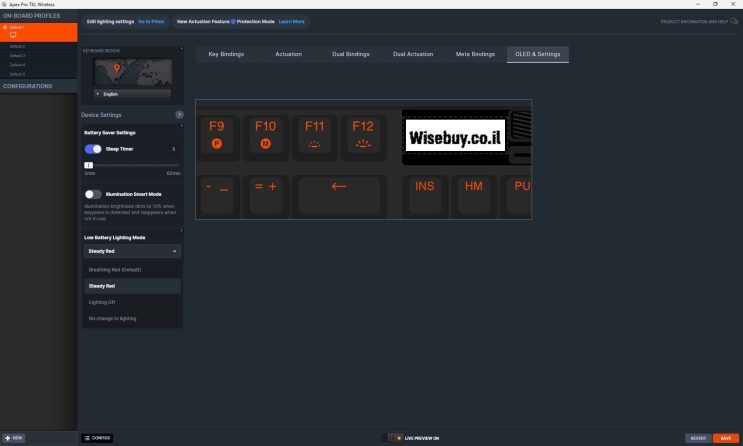743x446 pixels.
Task: Open the Meta Bindings tab
Action: click(x=475, y=54)
